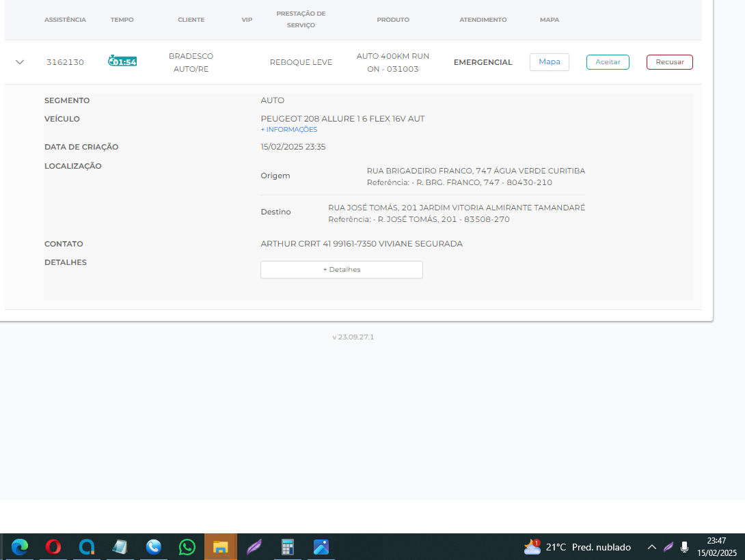Click the REBOQUE LEVE service cell
Image resolution: width=745 pixels, height=560 pixels.
click(301, 62)
